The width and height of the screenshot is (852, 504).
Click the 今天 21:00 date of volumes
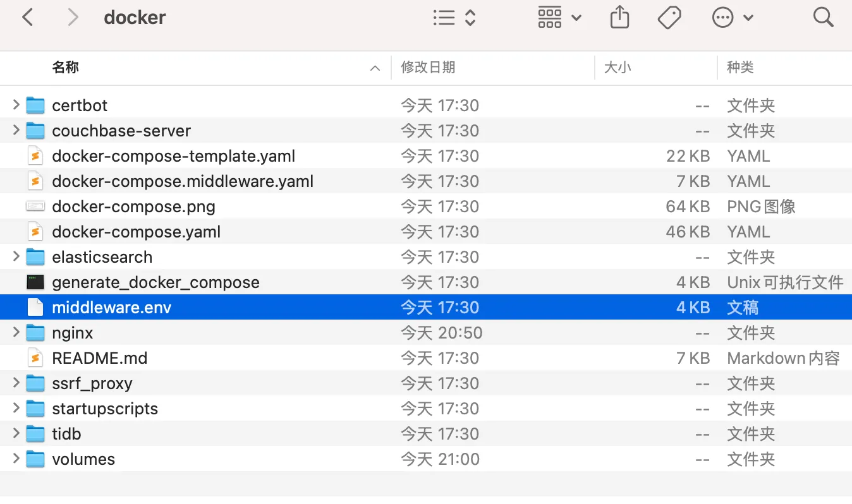coord(440,459)
